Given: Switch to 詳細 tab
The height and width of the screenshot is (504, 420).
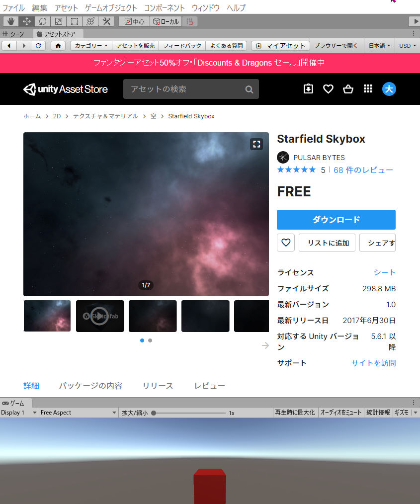Looking at the screenshot, I should [31, 385].
